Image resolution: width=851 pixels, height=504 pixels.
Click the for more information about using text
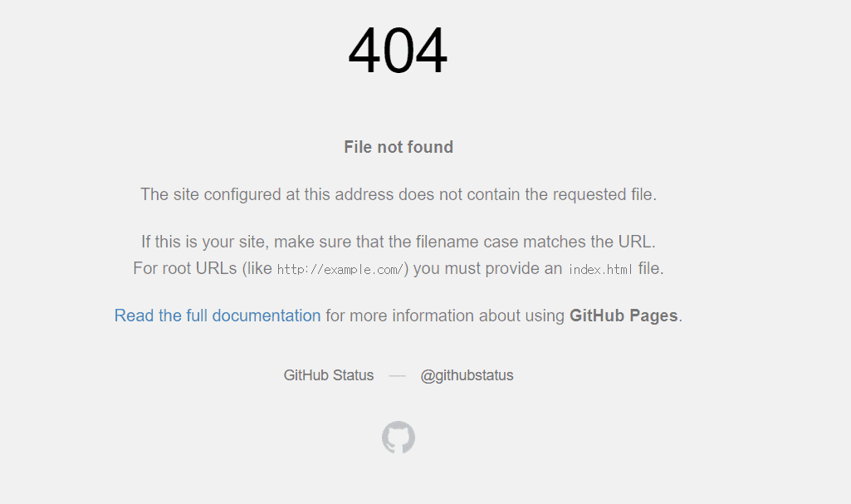(445, 316)
